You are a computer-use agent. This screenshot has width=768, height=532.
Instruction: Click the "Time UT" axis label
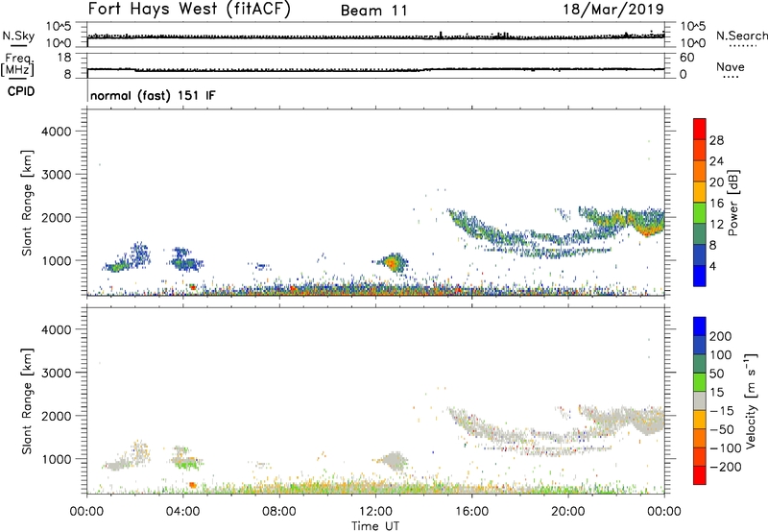[x=375, y=525]
